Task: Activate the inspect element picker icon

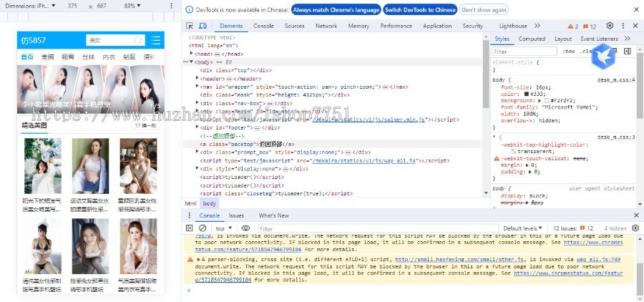Action: tap(190, 26)
